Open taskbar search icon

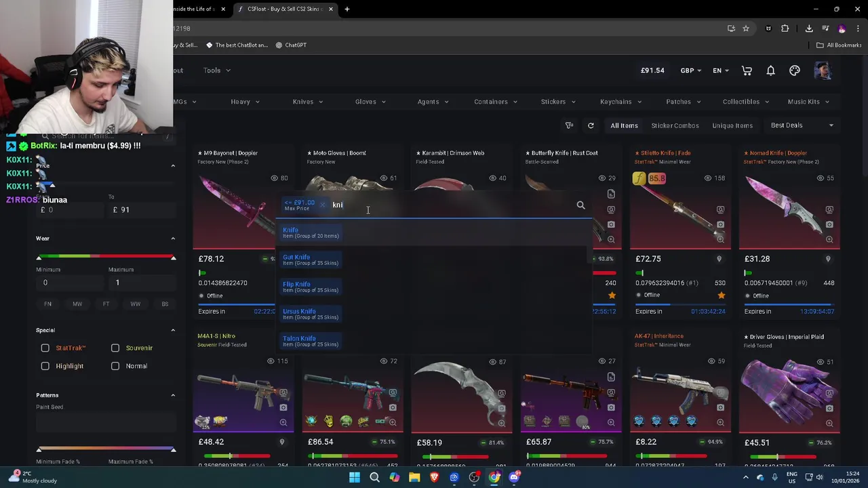pos(374,477)
